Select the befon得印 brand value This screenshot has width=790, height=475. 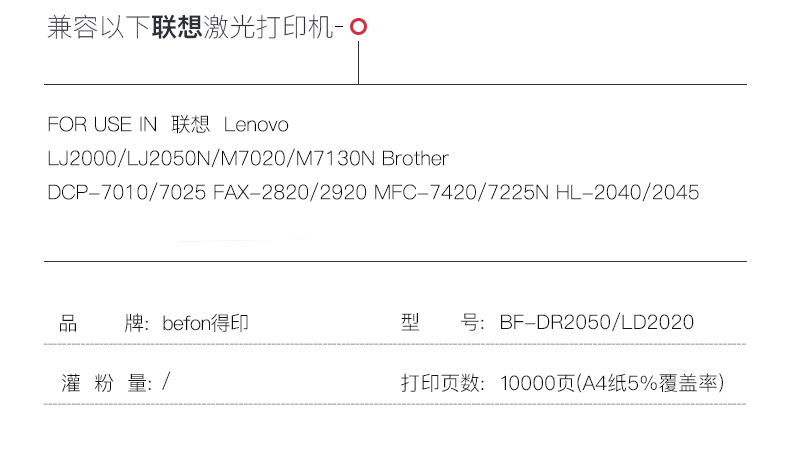(204, 323)
